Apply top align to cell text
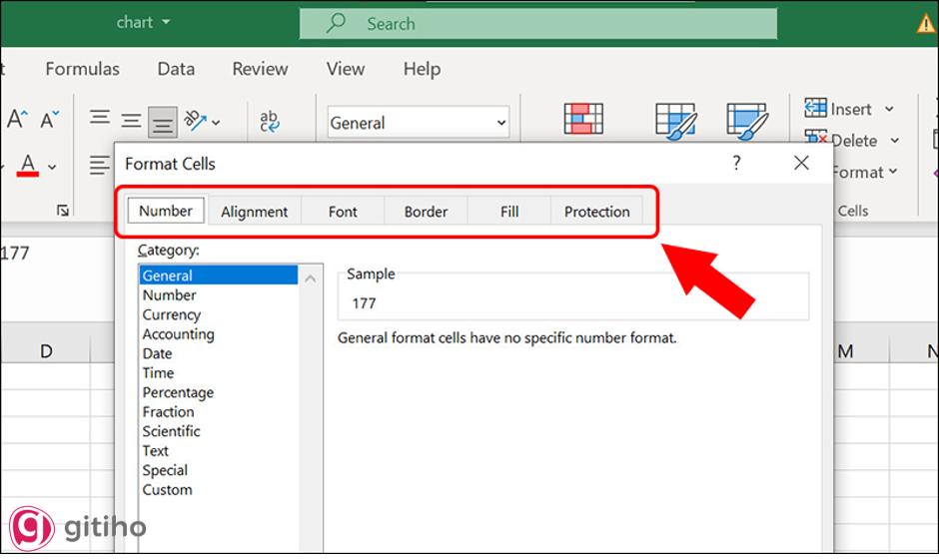This screenshot has width=939, height=560. [100, 116]
